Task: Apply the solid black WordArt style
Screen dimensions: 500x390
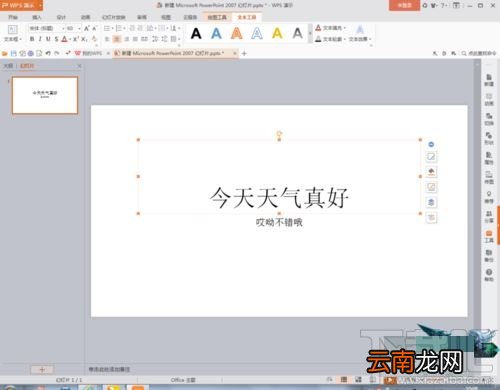Action: [x=196, y=33]
